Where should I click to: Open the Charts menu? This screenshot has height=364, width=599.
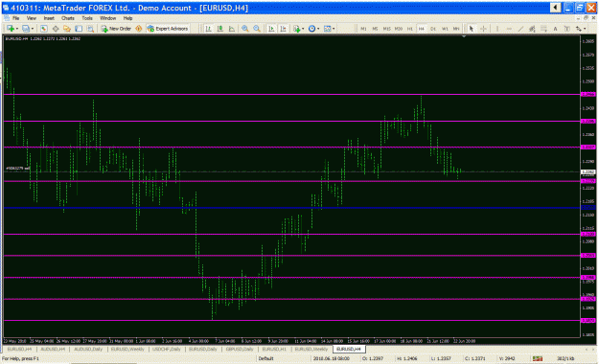[68, 18]
